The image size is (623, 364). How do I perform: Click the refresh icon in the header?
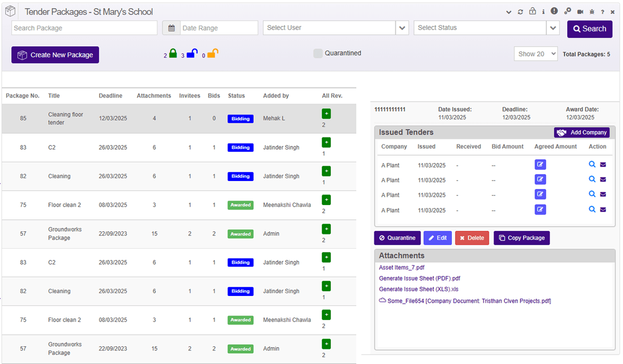coord(520,12)
